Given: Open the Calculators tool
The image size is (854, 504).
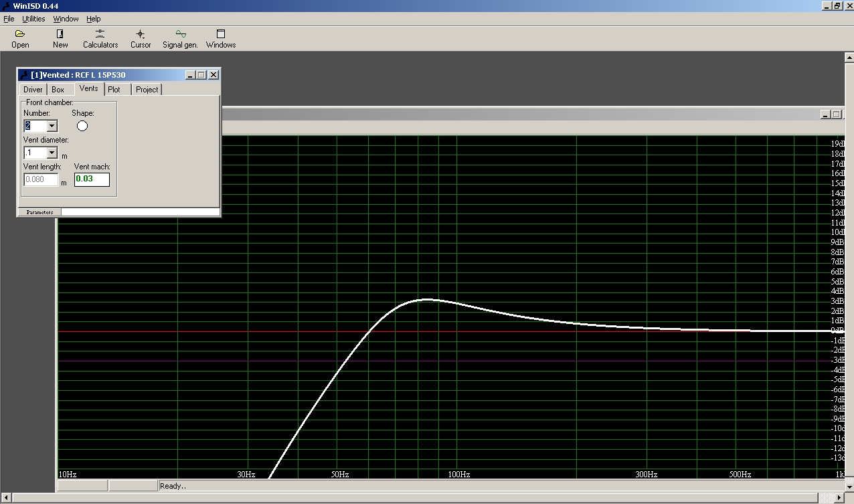Looking at the screenshot, I should [100, 39].
